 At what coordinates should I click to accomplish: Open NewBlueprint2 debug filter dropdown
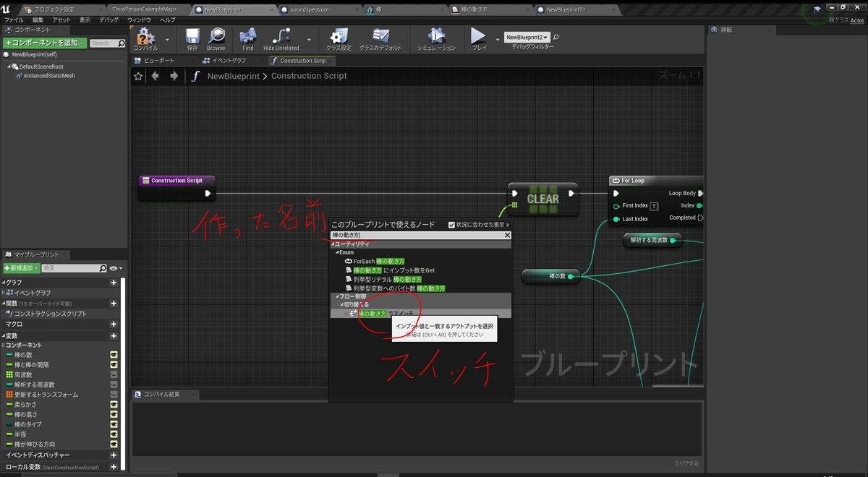527,37
